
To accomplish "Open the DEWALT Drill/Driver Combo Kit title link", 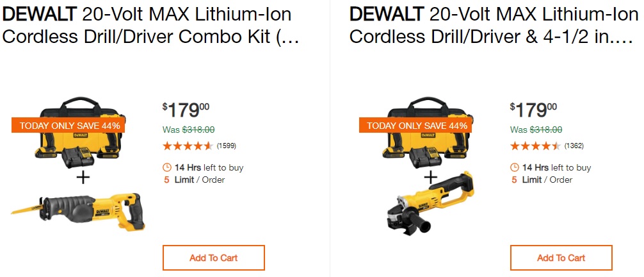I will click(150, 25).
